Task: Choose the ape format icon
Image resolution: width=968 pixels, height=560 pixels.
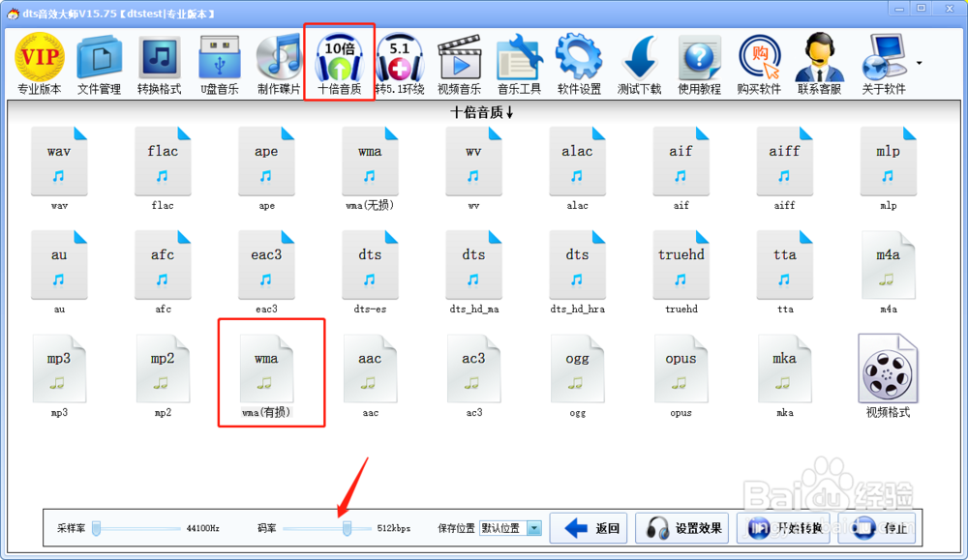Action: point(267,168)
